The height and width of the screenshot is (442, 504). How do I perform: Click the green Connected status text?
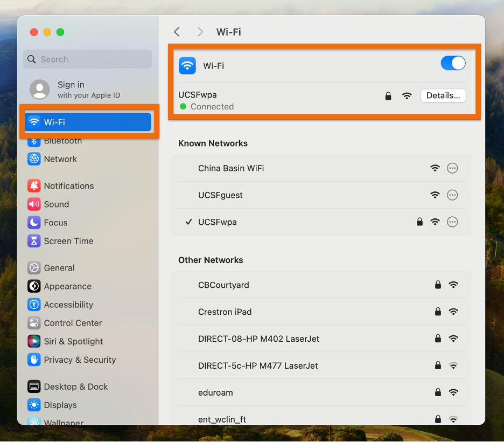coord(212,107)
